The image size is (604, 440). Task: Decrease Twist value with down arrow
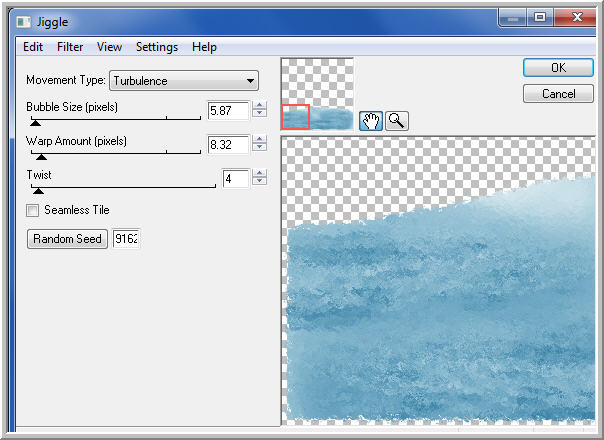(x=259, y=181)
